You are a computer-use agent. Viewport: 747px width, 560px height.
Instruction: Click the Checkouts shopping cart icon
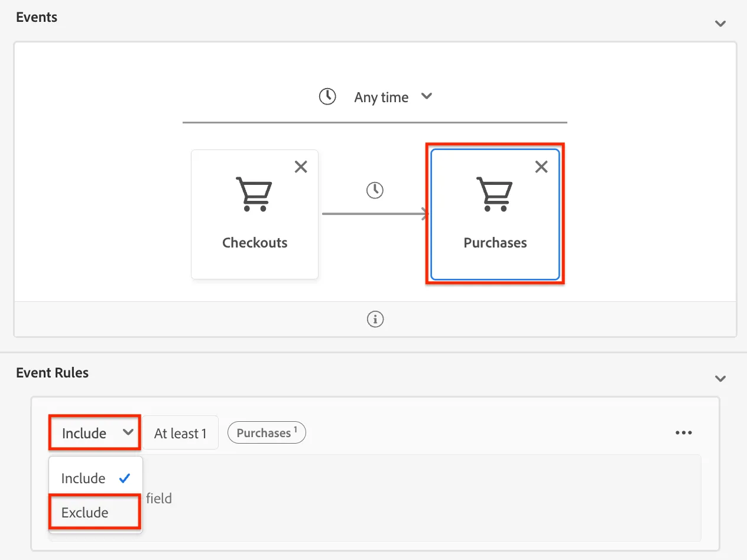click(x=254, y=194)
